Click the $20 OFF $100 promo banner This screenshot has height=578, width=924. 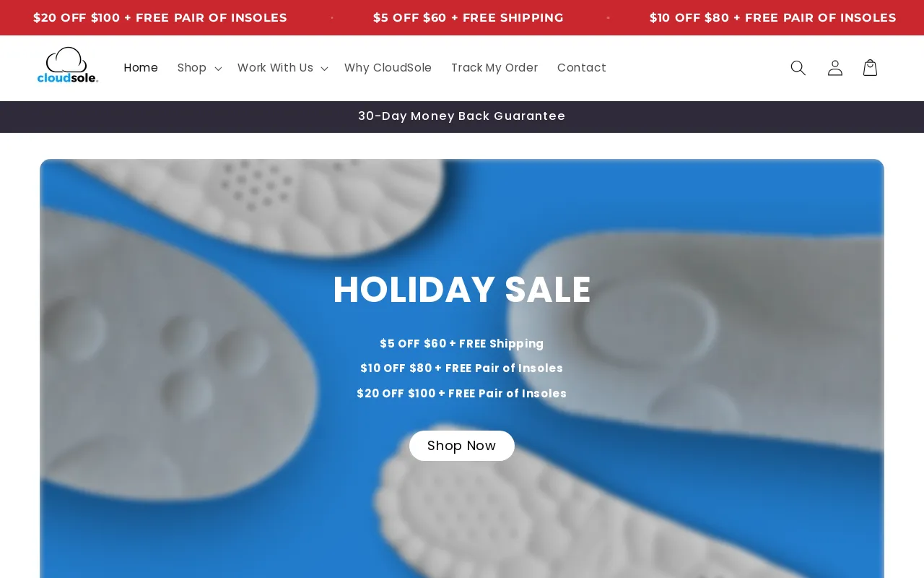pyautogui.click(x=160, y=17)
